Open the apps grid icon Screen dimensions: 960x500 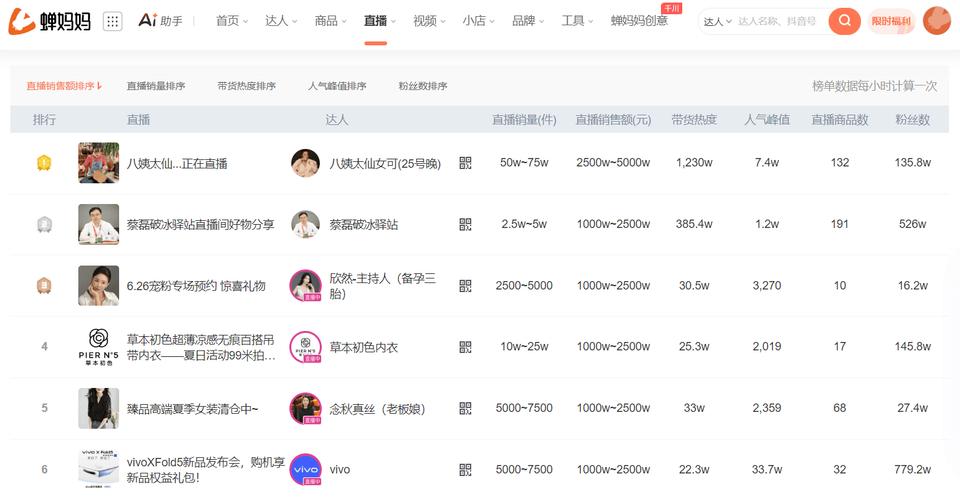112,21
